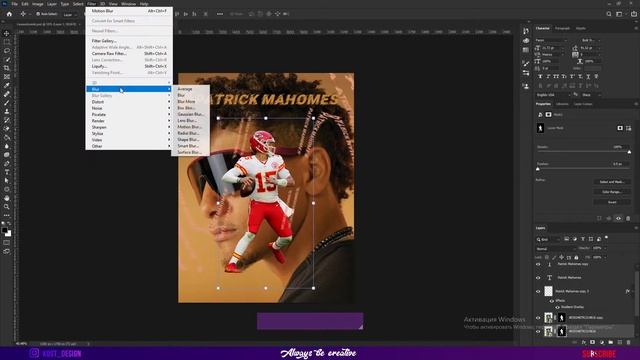This screenshot has height=360, width=640.
Task: Open the search icon at top right
Action: click(609, 14)
